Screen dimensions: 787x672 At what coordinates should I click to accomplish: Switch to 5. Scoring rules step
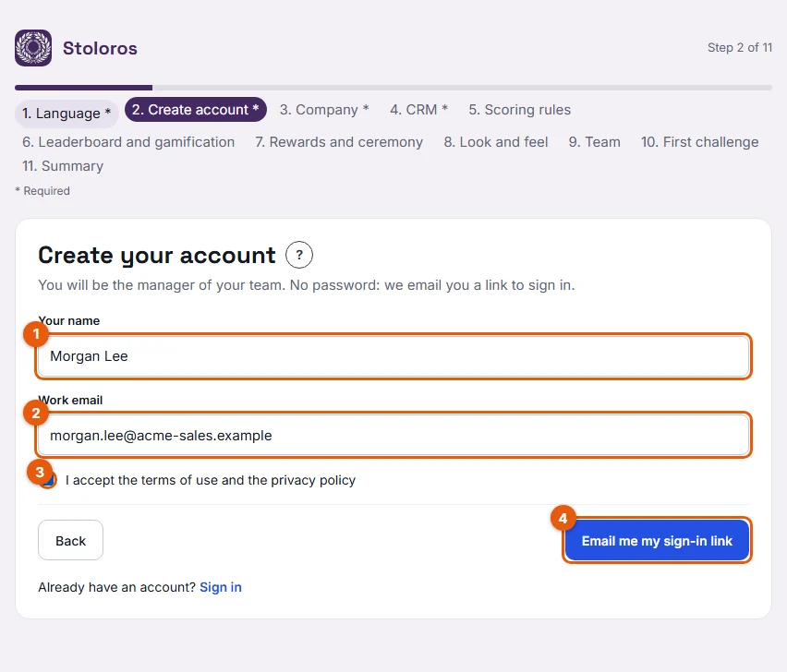(519, 109)
